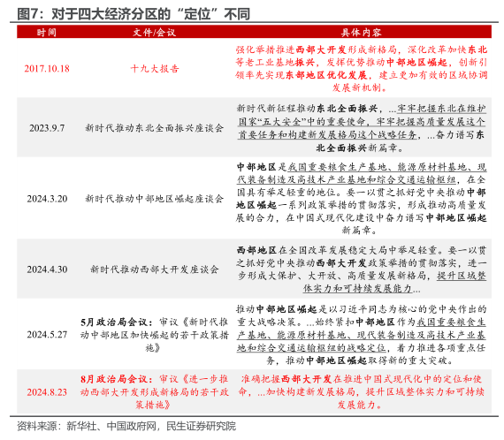
Task: Select the 2024.3.20 date cell
Action: (47, 199)
